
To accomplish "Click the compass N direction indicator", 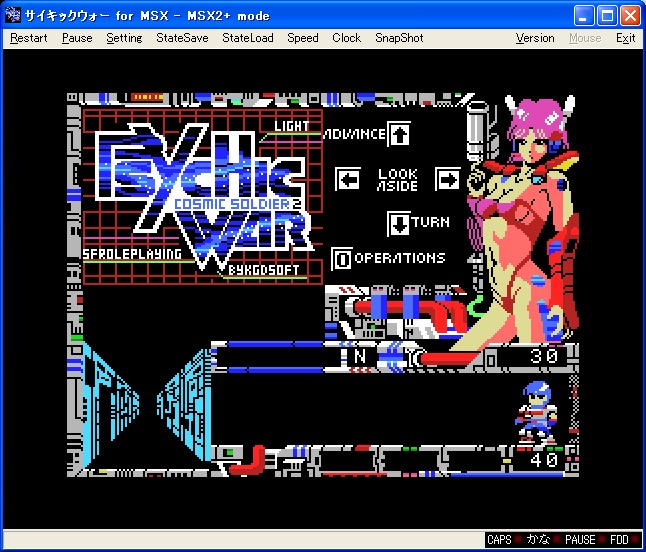I will [x=358, y=355].
